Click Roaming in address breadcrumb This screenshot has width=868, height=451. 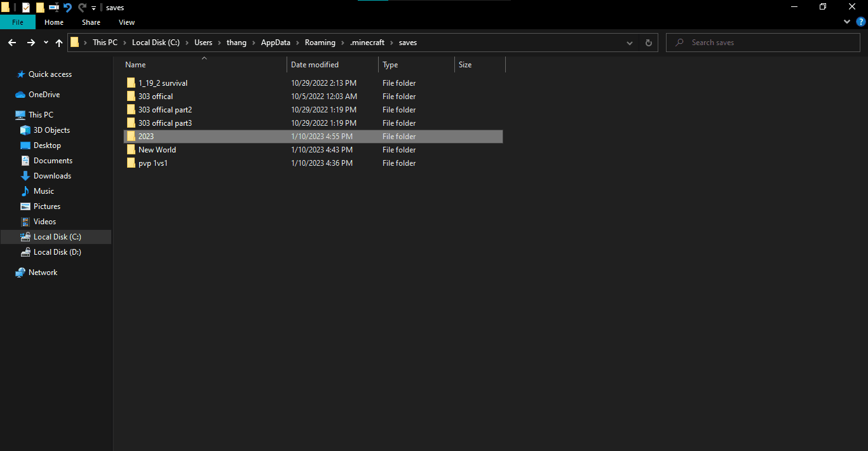coord(320,43)
